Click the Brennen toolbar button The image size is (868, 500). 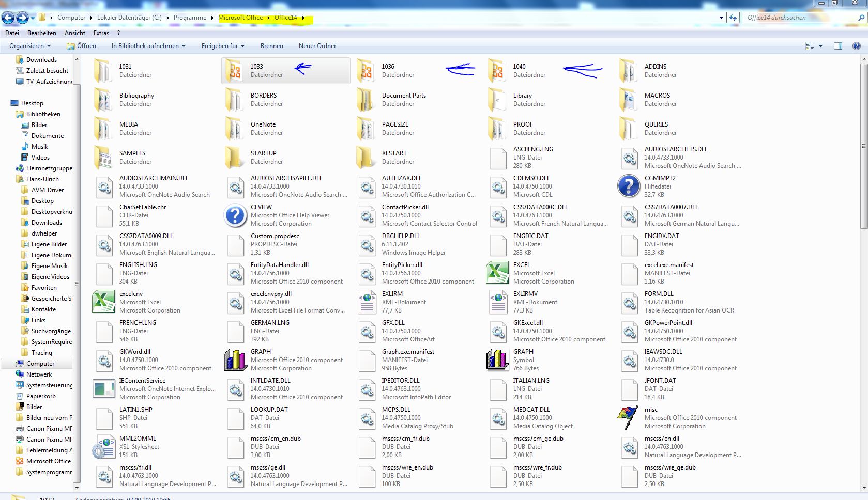[272, 46]
